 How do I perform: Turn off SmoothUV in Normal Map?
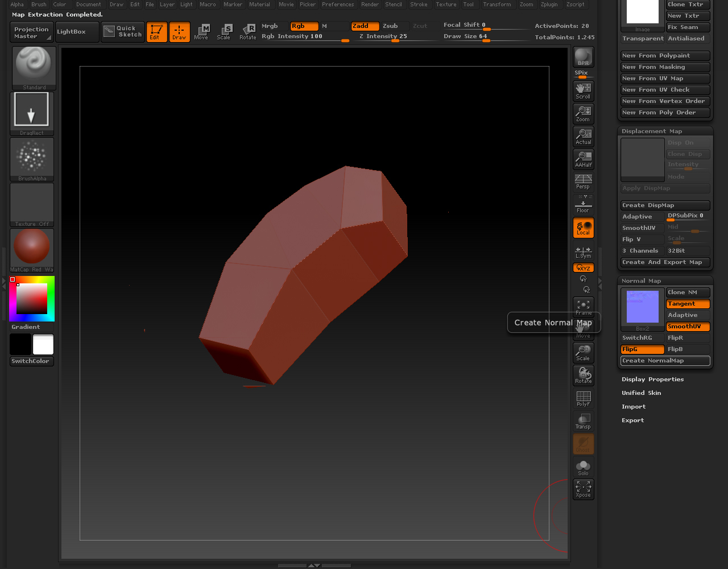click(688, 327)
